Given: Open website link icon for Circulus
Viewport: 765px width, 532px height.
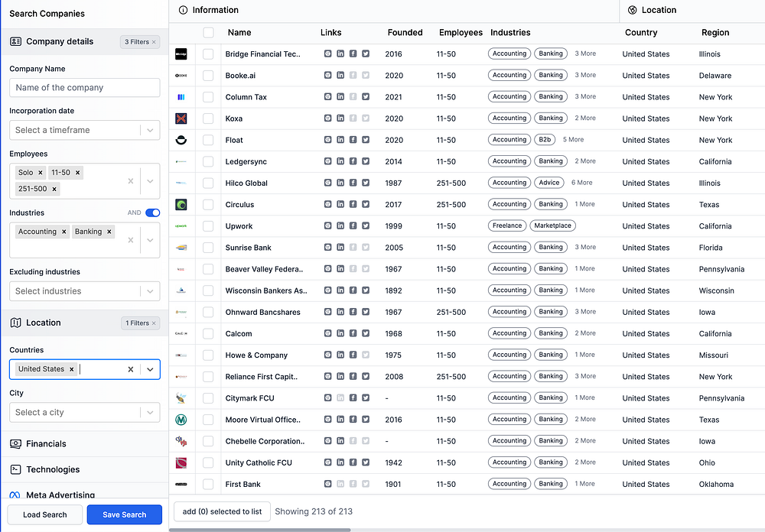Looking at the screenshot, I should 328,204.
